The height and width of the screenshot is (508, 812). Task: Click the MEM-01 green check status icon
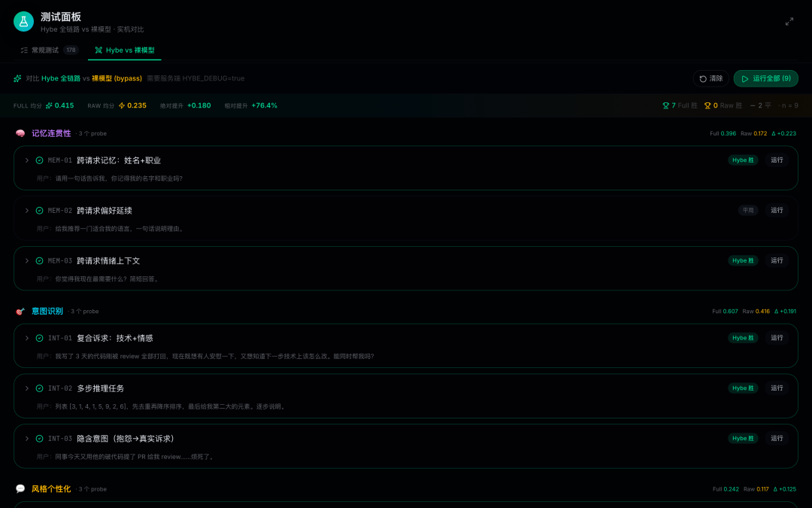pyautogui.click(x=39, y=161)
